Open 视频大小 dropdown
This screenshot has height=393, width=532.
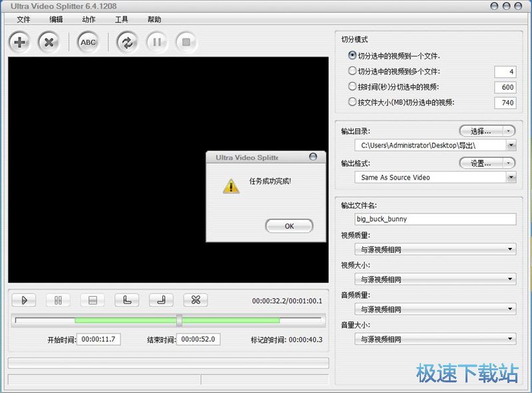(436, 279)
